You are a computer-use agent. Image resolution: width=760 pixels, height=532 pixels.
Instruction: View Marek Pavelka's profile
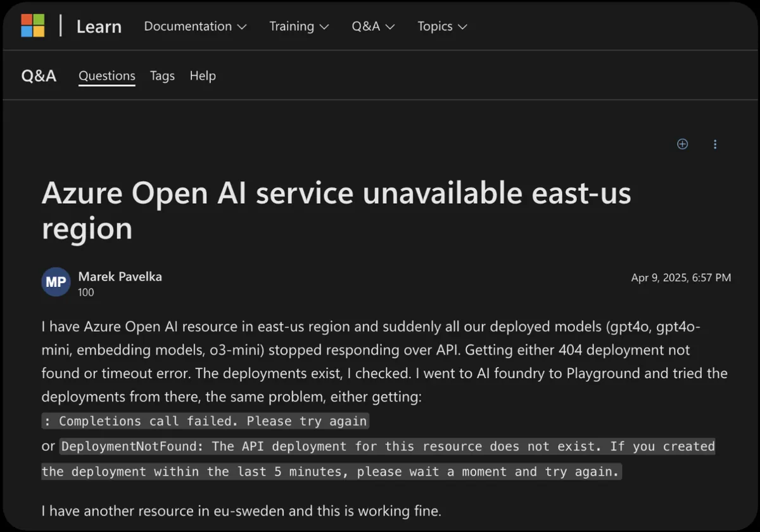pyautogui.click(x=120, y=277)
